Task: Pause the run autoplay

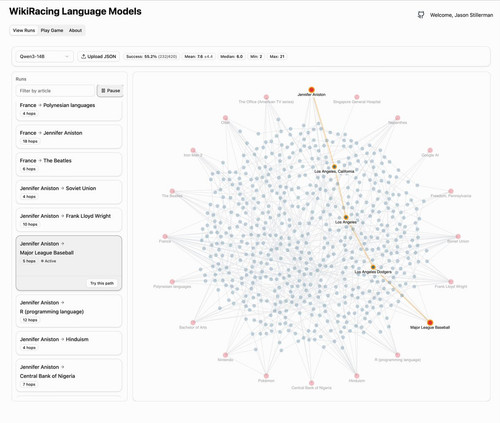Action: click(110, 91)
